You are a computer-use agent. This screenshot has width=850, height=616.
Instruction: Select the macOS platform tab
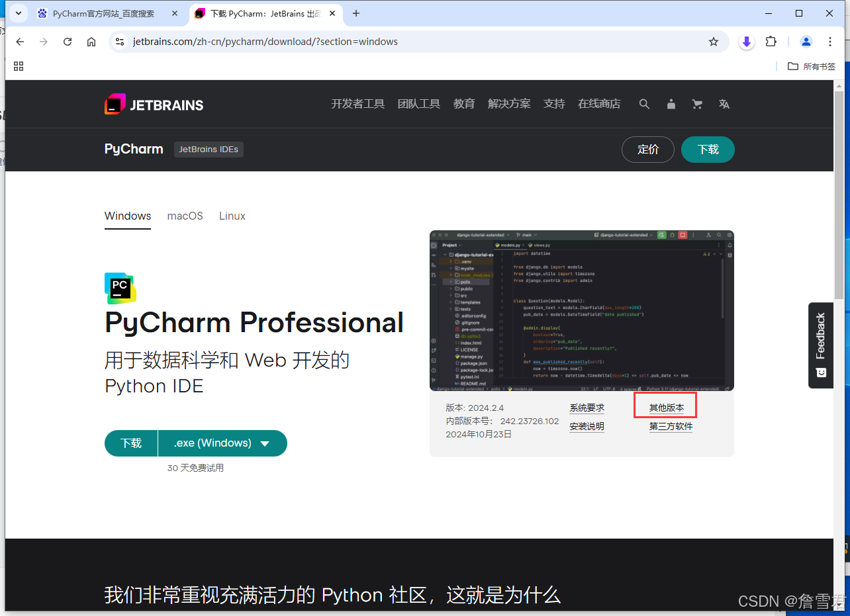185,216
